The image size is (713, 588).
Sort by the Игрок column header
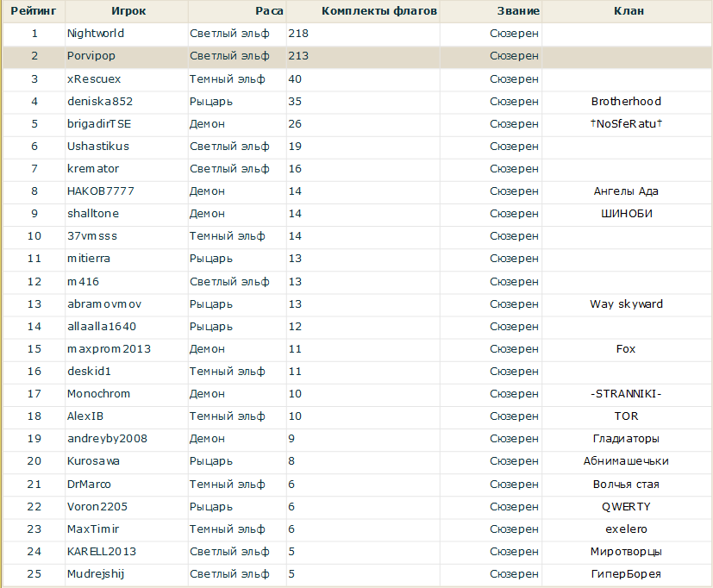click(128, 11)
